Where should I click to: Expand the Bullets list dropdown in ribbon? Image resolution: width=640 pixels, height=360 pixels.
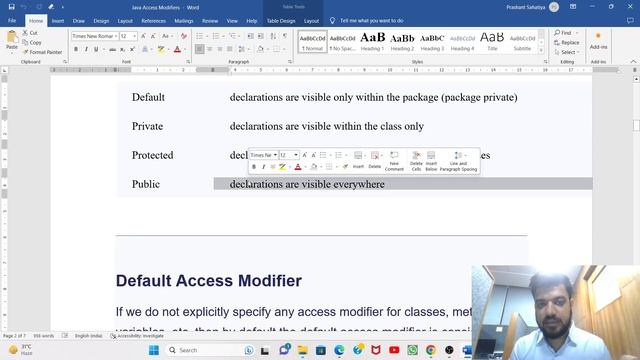(207, 36)
